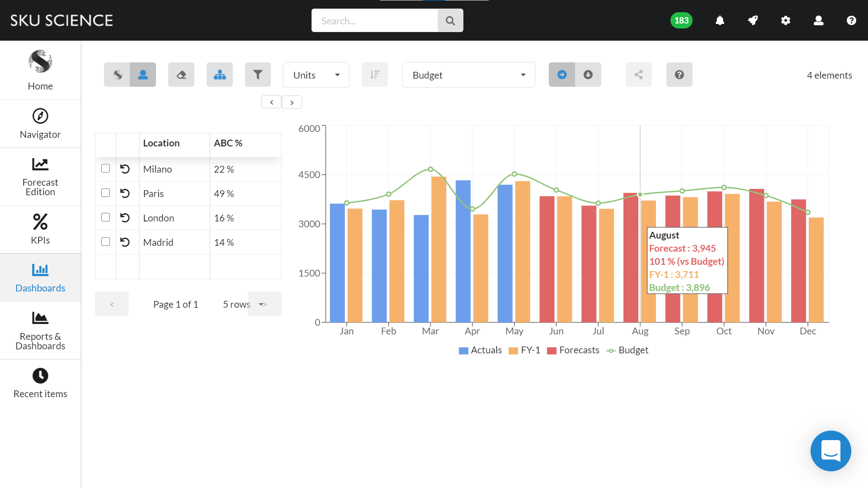The image size is (868, 488).
Task: Click into the Search input field
Action: (x=374, y=21)
